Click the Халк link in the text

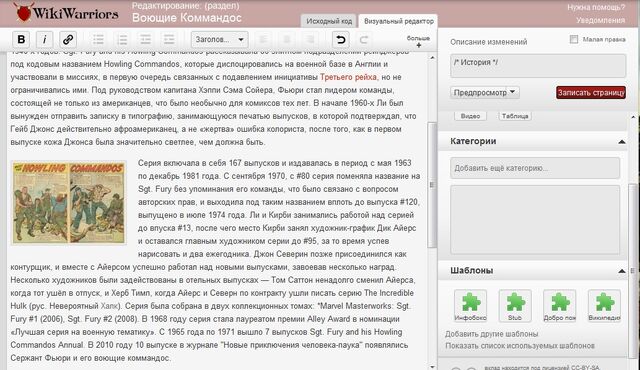click(x=109, y=306)
